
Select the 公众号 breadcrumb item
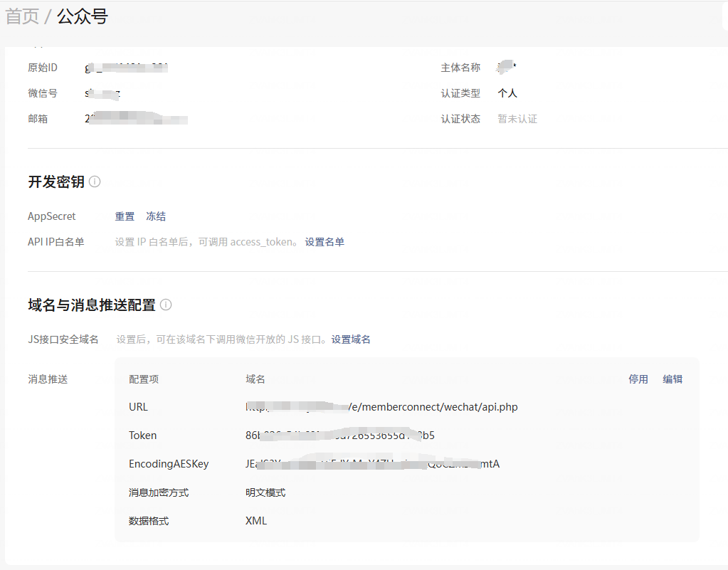[x=81, y=16]
